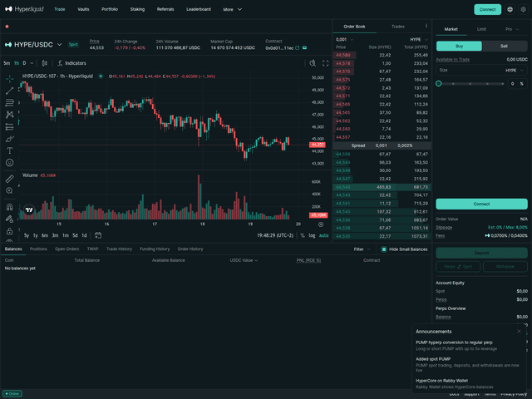
Task: Toggle magnet mode on chart
Action: click(9, 207)
